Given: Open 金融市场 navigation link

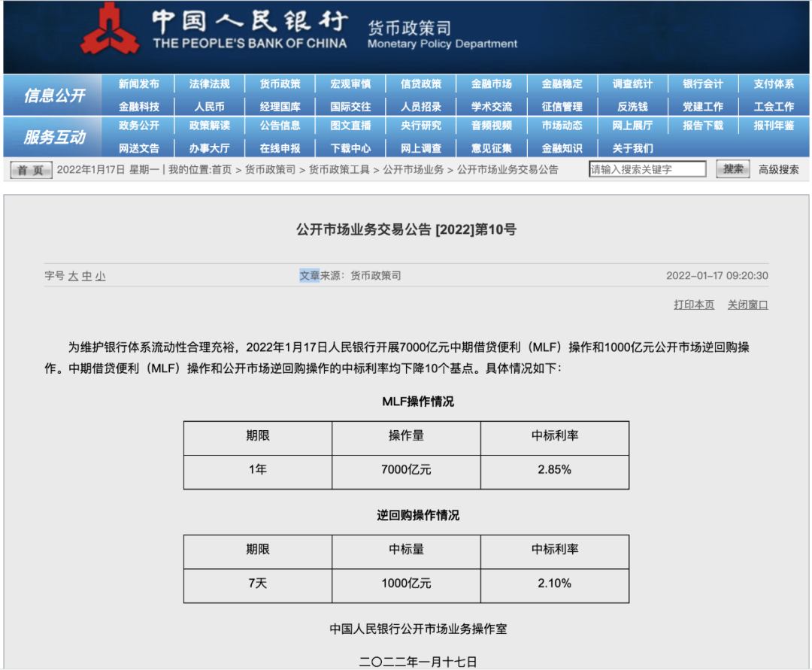Looking at the screenshot, I should [492, 84].
